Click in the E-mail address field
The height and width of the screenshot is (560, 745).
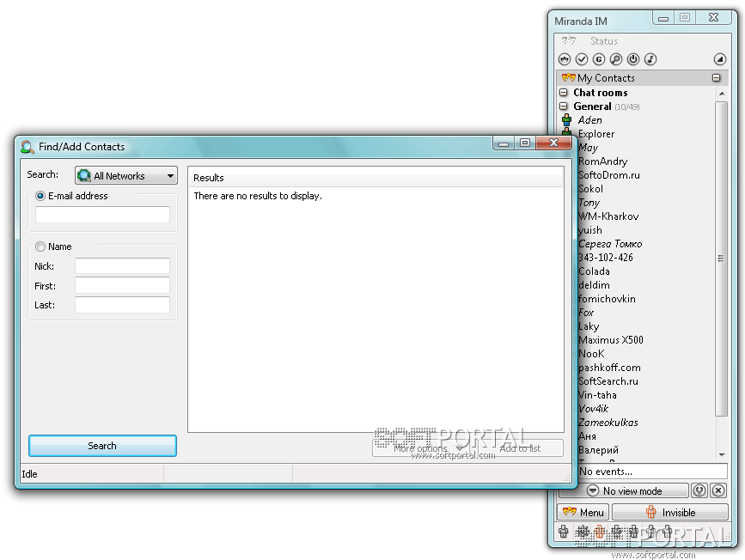point(102,215)
